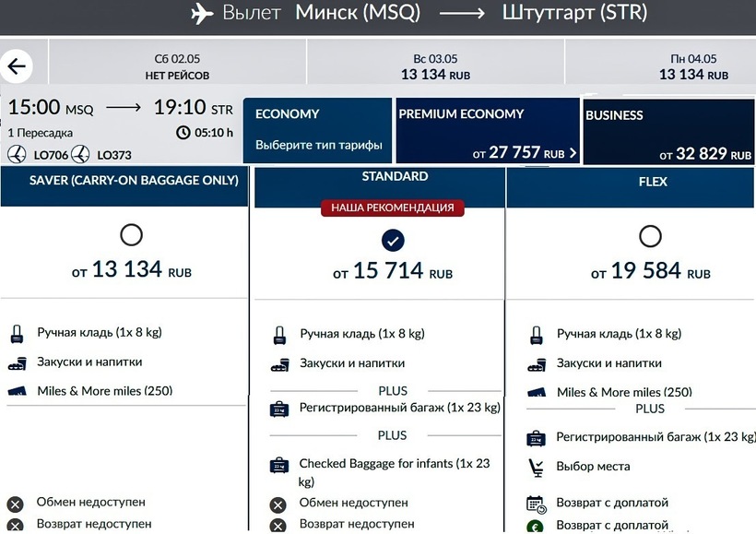
Task: Click the Standard fare header
Action: click(x=380, y=187)
